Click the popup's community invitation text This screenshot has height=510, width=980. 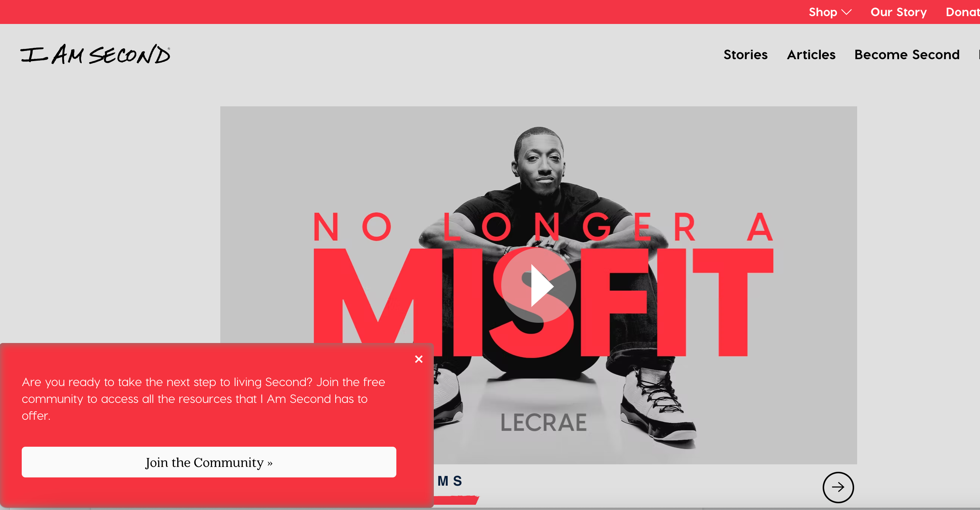pos(203,399)
